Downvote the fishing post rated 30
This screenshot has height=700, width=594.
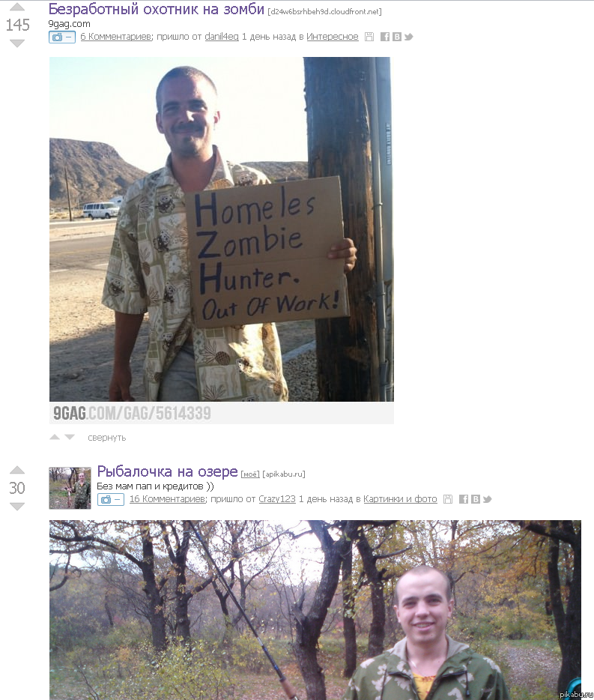(17, 506)
